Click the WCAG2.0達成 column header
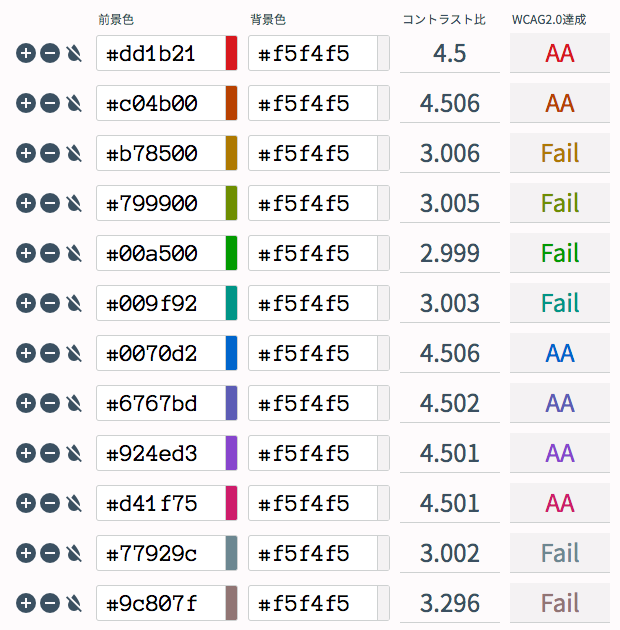The height and width of the screenshot is (630, 620). pos(549,20)
